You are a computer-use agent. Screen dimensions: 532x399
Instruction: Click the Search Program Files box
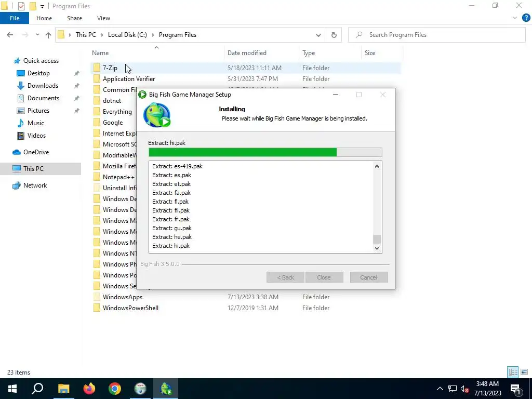coord(436,35)
